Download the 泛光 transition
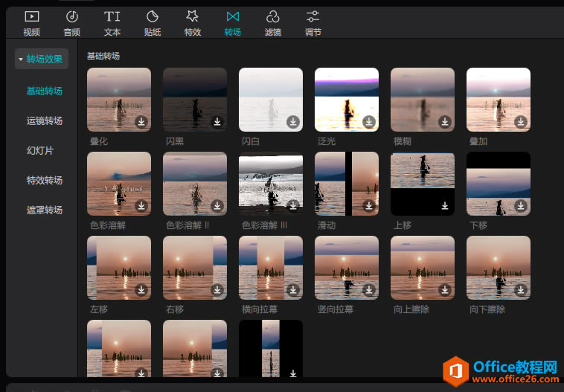Screen dimensions: 564x392 click(x=369, y=121)
